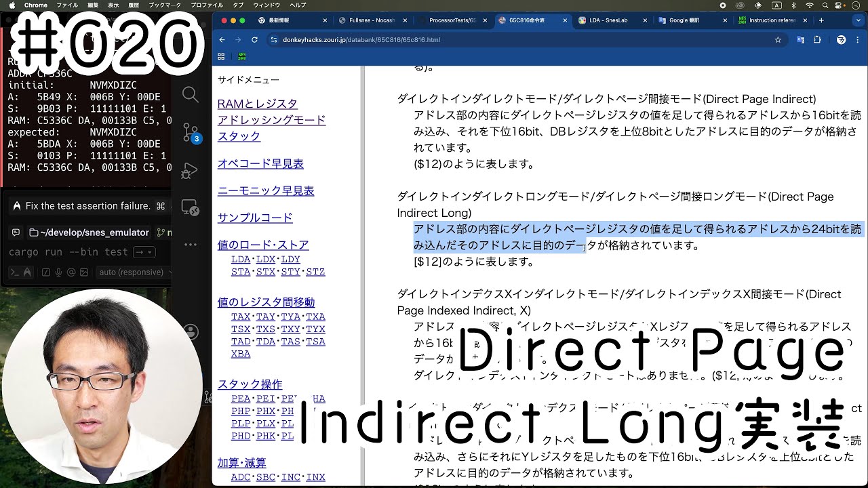Click the ~/develop/snes_emulator directory chip
Image resolution: width=868 pixels, height=488 pixels.
pyautogui.click(x=88, y=232)
